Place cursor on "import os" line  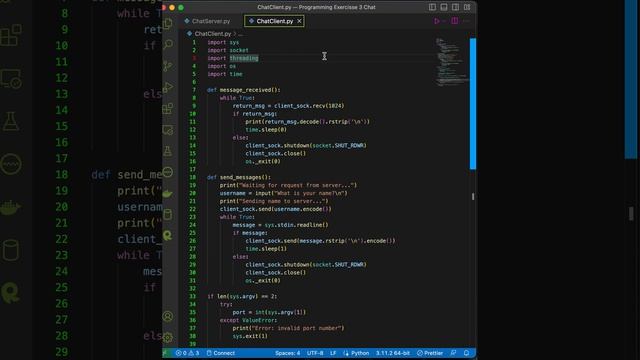coord(222,66)
